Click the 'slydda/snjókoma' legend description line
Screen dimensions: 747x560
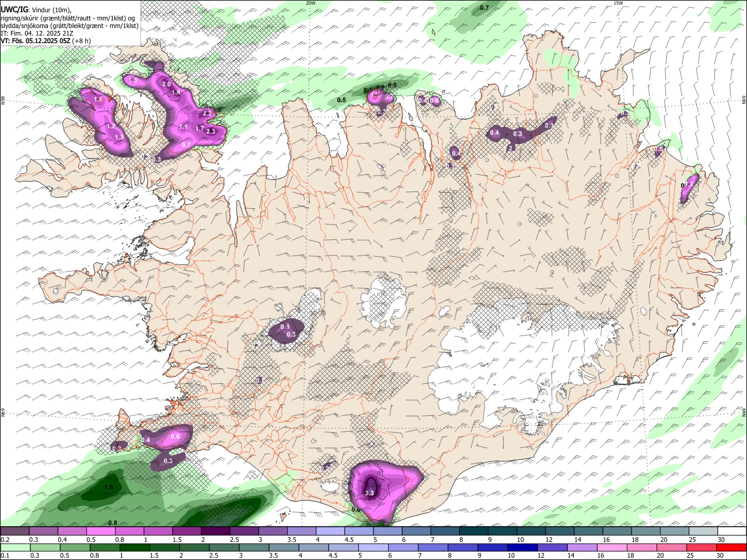coord(69,26)
